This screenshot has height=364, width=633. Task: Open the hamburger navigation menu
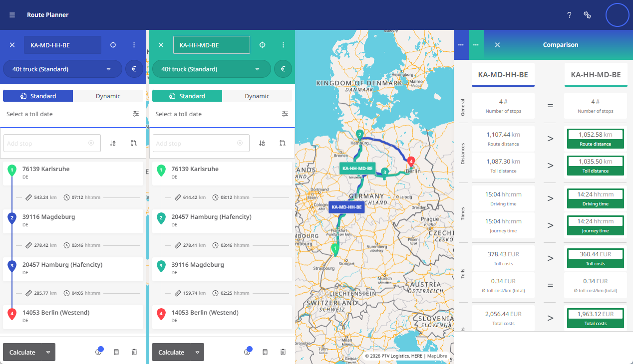(x=12, y=15)
